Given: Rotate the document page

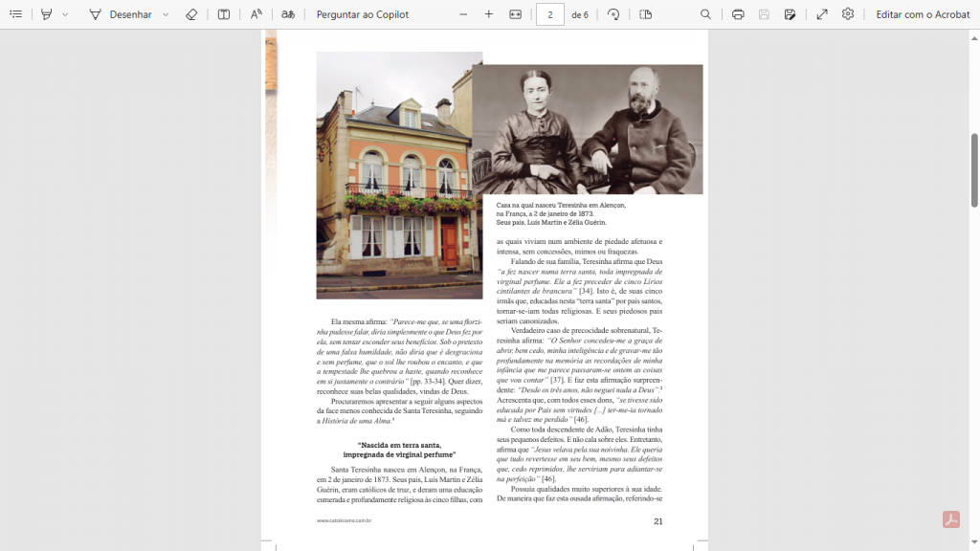Looking at the screenshot, I should (x=613, y=14).
